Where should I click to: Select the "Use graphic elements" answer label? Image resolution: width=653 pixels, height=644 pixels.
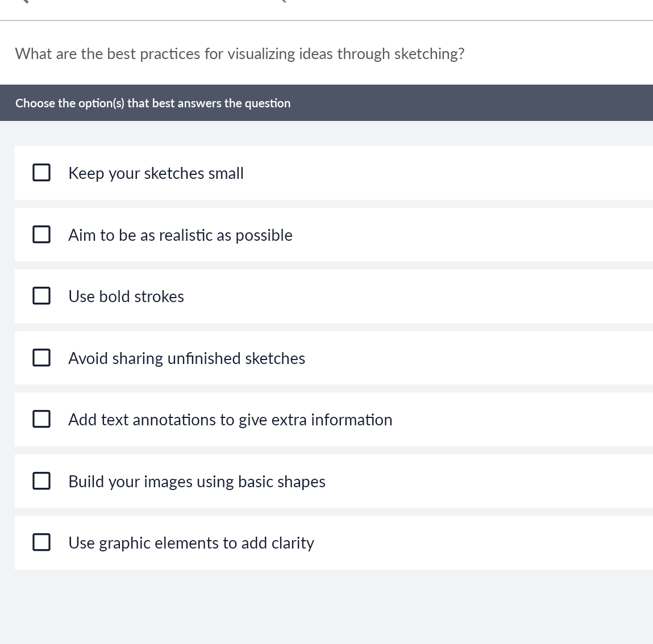point(191,543)
